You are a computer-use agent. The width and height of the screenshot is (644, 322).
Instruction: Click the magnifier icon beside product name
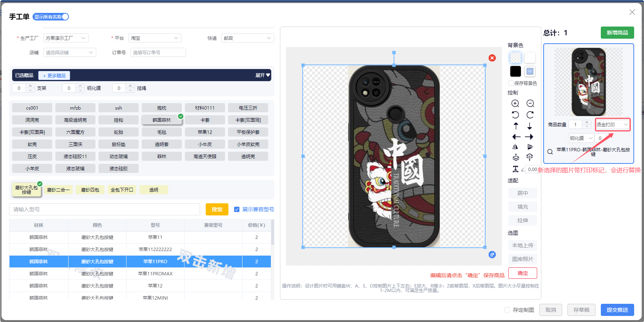point(550,152)
